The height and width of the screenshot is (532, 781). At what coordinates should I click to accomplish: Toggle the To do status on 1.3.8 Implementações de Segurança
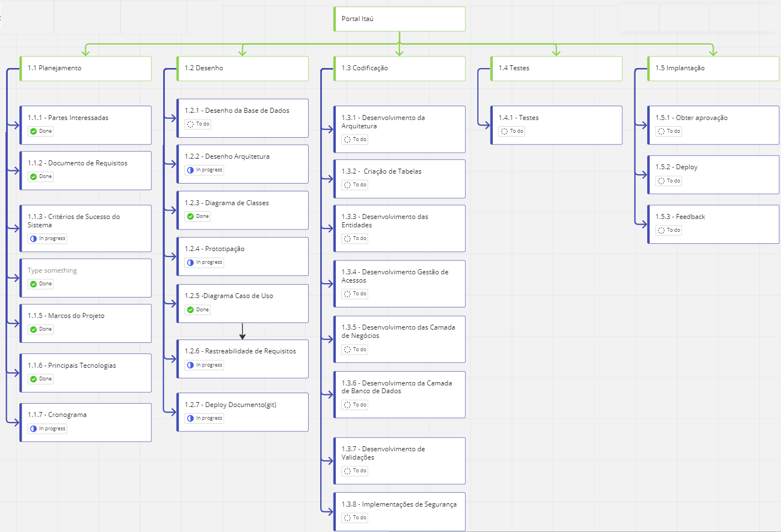(354, 518)
